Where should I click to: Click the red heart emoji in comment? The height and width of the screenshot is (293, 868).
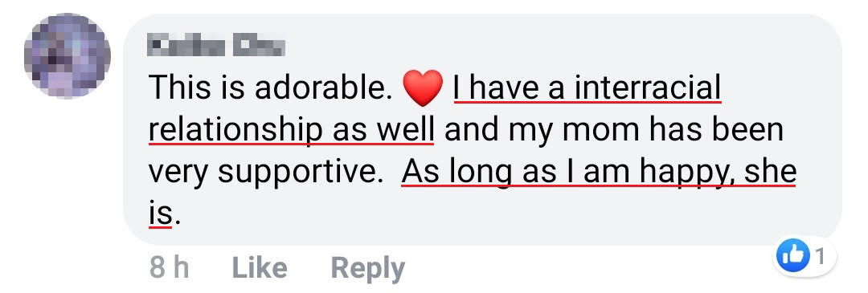[424, 88]
